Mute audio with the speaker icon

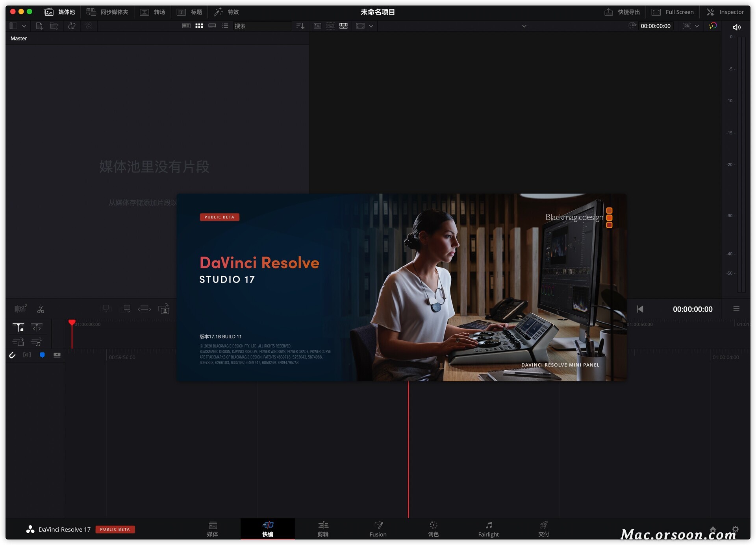pyautogui.click(x=736, y=27)
